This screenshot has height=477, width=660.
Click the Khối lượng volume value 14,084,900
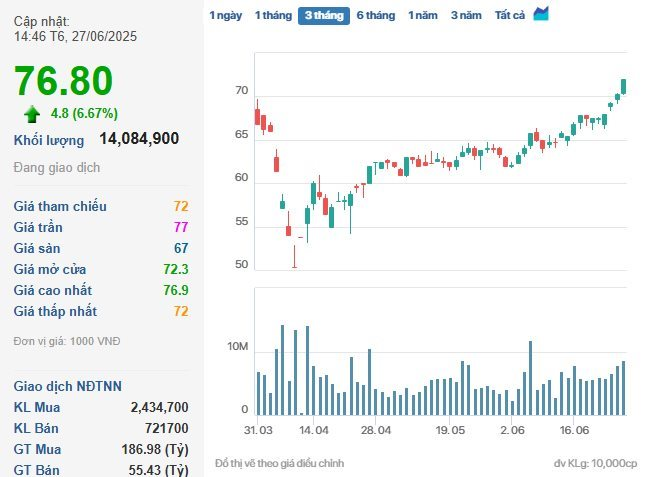(139, 139)
